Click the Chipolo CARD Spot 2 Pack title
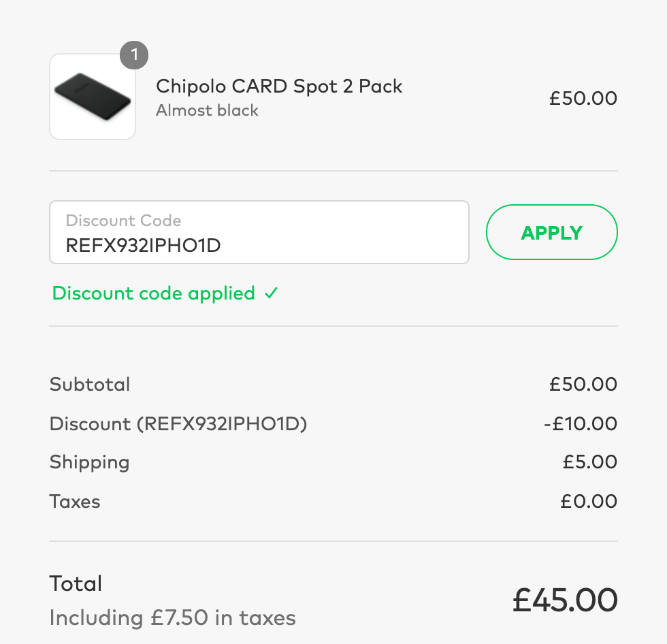Screen dimensions: 667x644 tap(279, 86)
